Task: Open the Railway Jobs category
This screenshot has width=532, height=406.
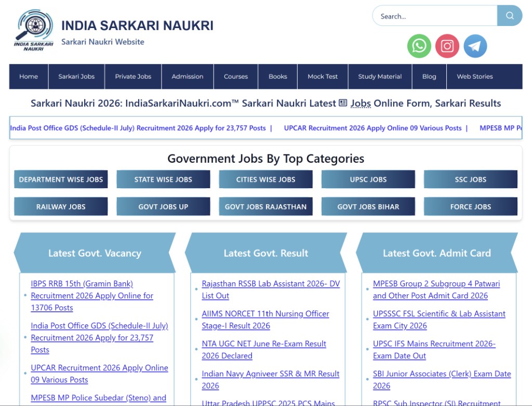Action: tap(61, 206)
